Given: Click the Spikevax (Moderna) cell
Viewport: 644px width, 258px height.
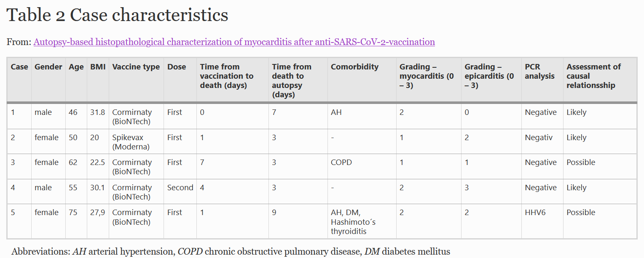Looking at the screenshot, I should 131,142.
